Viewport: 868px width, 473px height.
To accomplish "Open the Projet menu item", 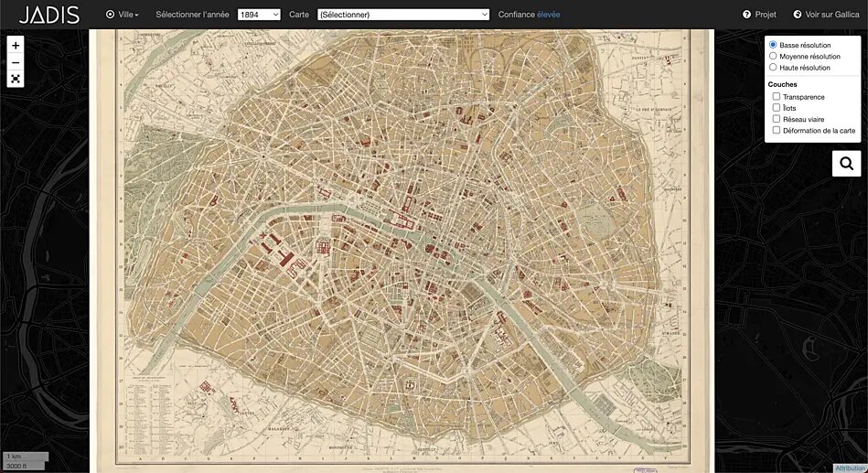I will coord(759,15).
